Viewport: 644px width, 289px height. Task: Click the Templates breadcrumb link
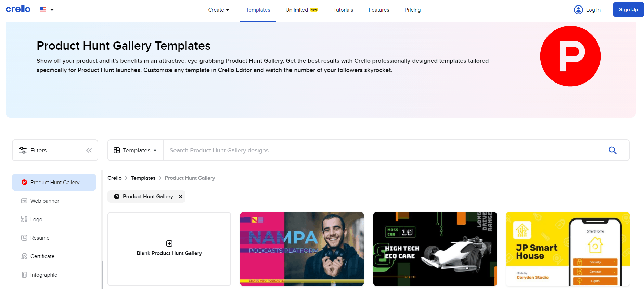coord(143,178)
